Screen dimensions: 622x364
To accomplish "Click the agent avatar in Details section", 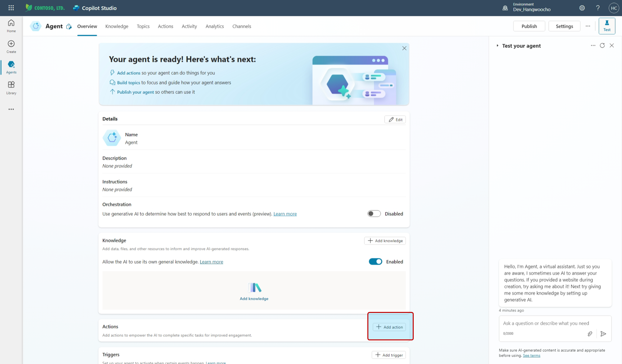I will point(112,138).
